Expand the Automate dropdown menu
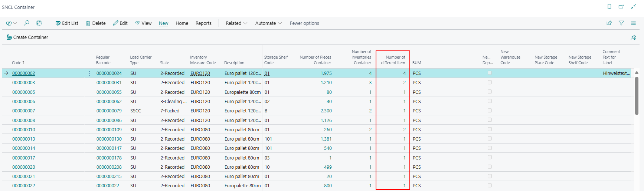 coord(268,23)
